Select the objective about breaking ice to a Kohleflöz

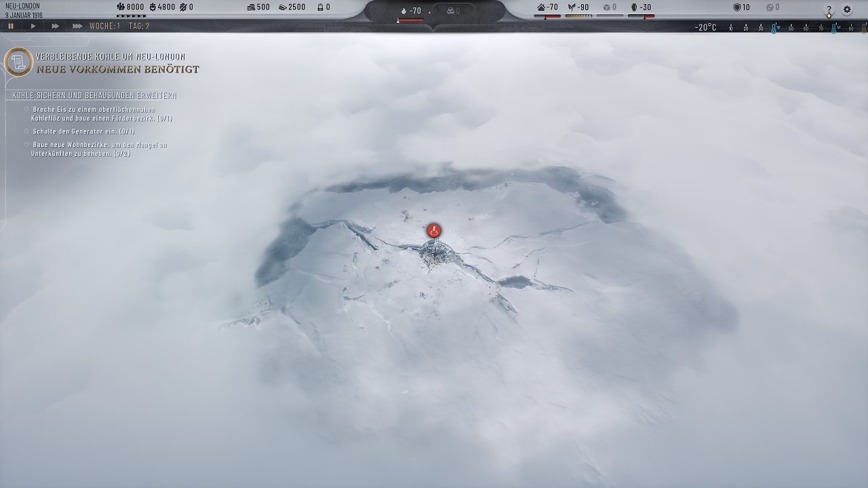point(98,114)
